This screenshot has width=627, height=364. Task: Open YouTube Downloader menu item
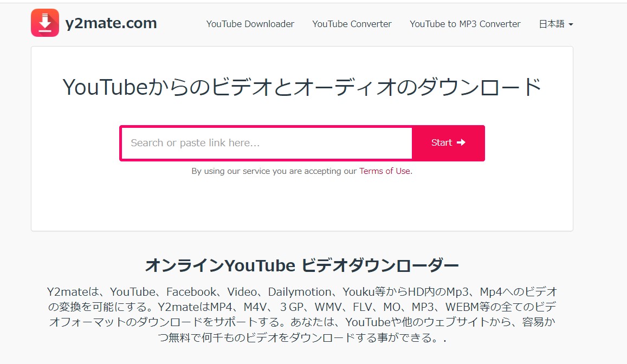click(250, 24)
